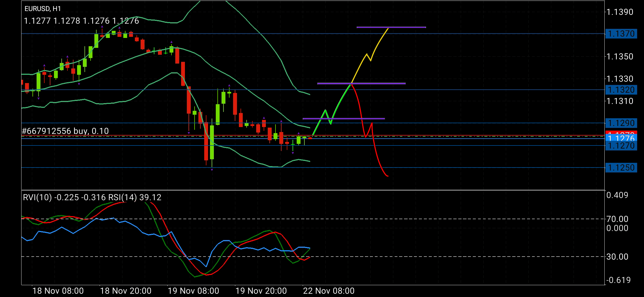
Task: Click the RSI 70.00 level label
Action: pos(617,219)
